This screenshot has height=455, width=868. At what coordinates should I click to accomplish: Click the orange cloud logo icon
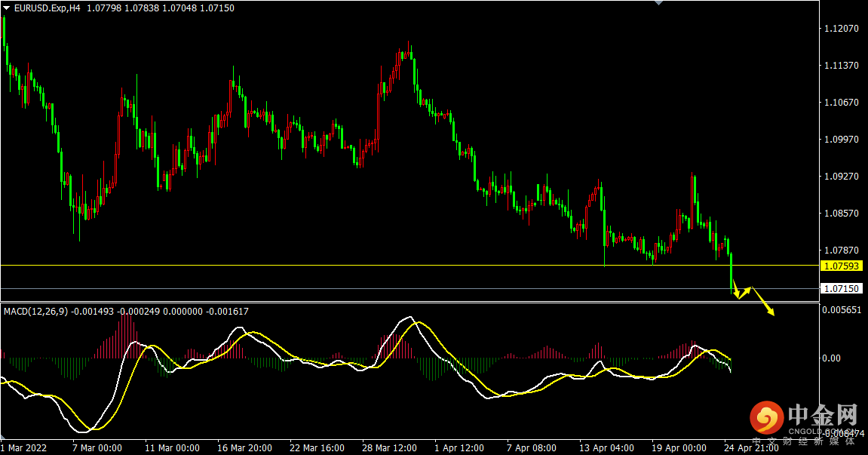(765, 417)
